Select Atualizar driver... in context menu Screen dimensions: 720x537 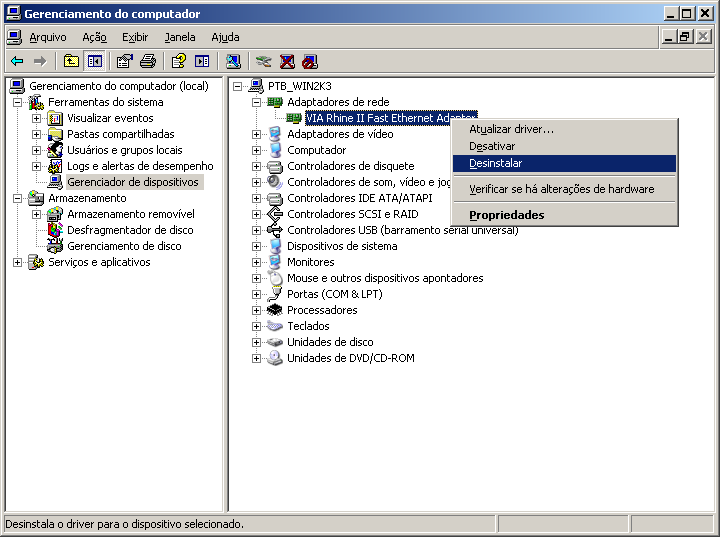pos(511,129)
